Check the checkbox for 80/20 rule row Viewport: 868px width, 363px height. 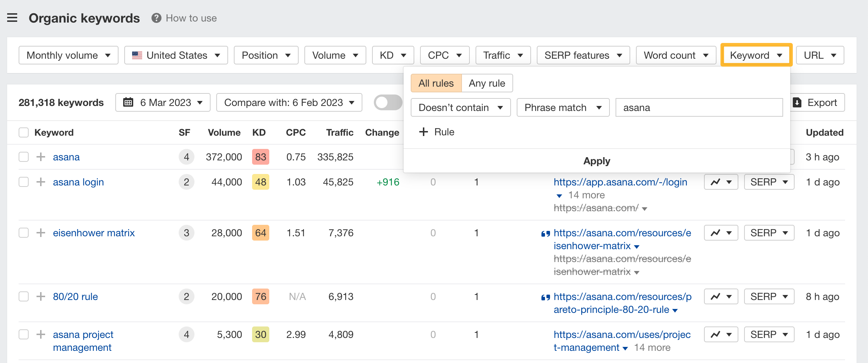coord(24,296)
